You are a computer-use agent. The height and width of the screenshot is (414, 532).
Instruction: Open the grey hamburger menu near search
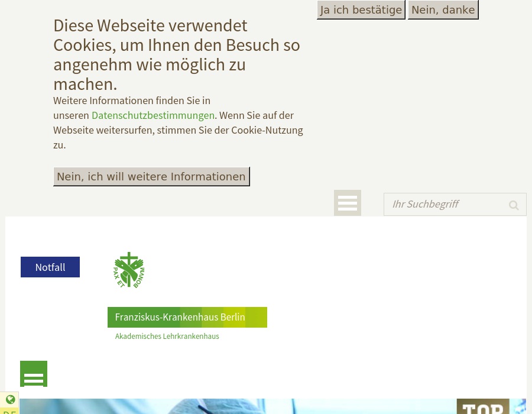pos(348,203)
